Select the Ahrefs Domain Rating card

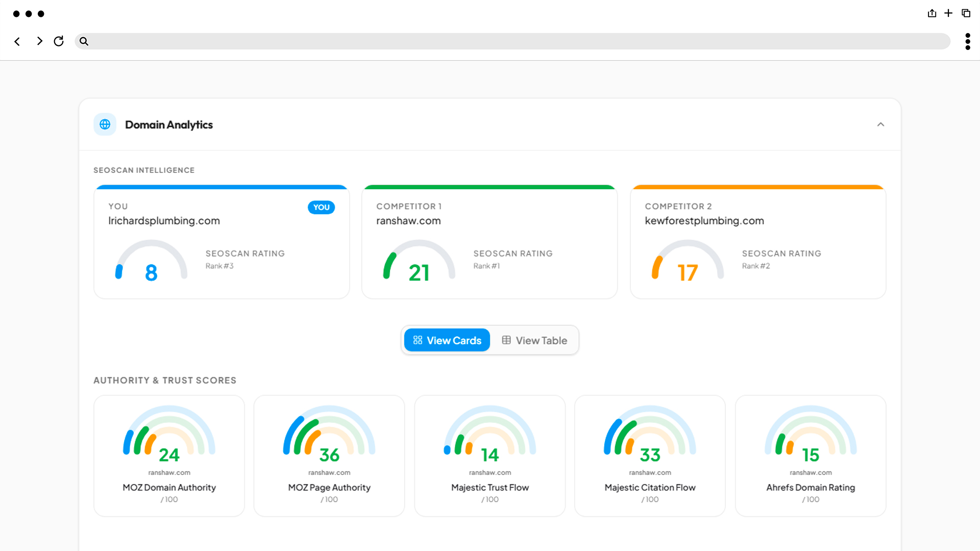click(811, 456)
